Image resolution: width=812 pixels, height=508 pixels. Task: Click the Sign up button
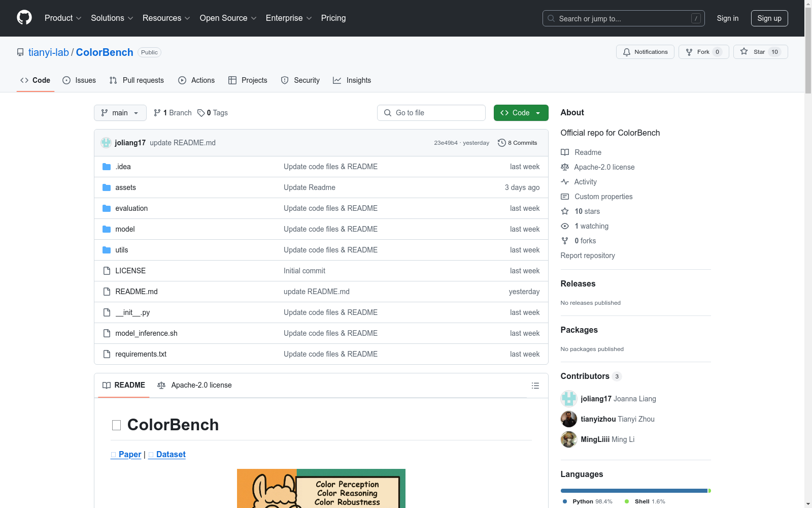pos(769,18)
